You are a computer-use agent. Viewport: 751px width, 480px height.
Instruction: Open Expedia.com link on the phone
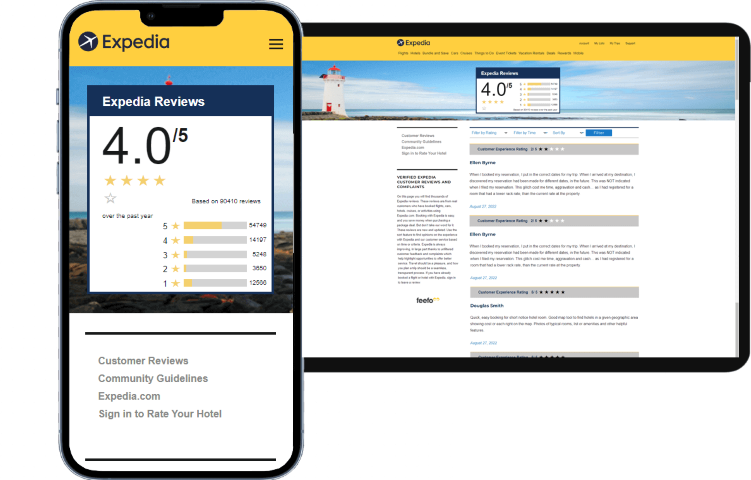click(129, 396)
